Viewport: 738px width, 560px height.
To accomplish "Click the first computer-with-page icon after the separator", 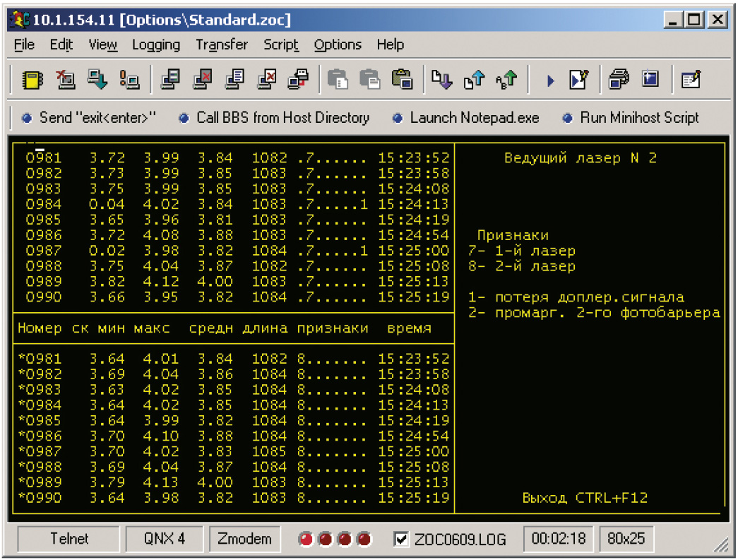I will point(170,80).
